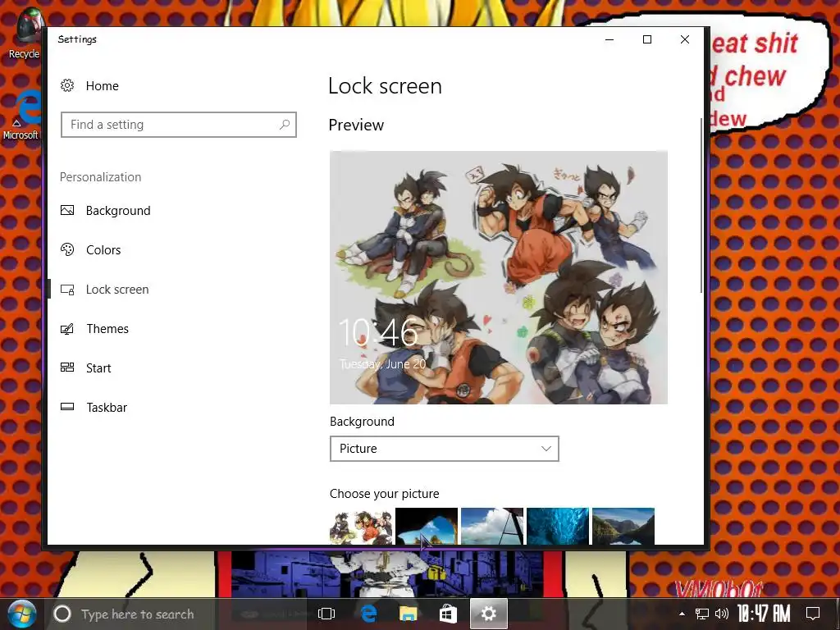This screenshot has width=840, height=630.
Task: Open Microsoft Store from the taskbar
Action: pos(448,614)
